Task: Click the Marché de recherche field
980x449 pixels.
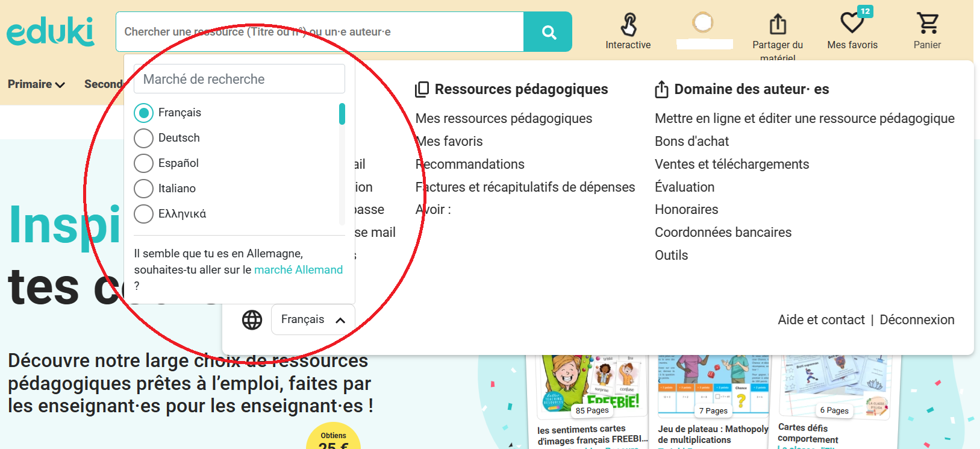Action: coord(239,79)
